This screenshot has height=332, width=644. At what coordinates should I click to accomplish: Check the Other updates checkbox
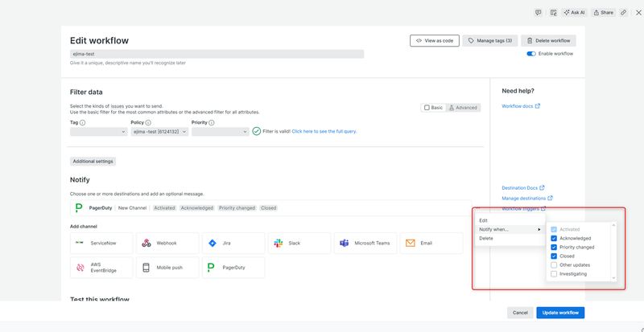pos(554,265)
